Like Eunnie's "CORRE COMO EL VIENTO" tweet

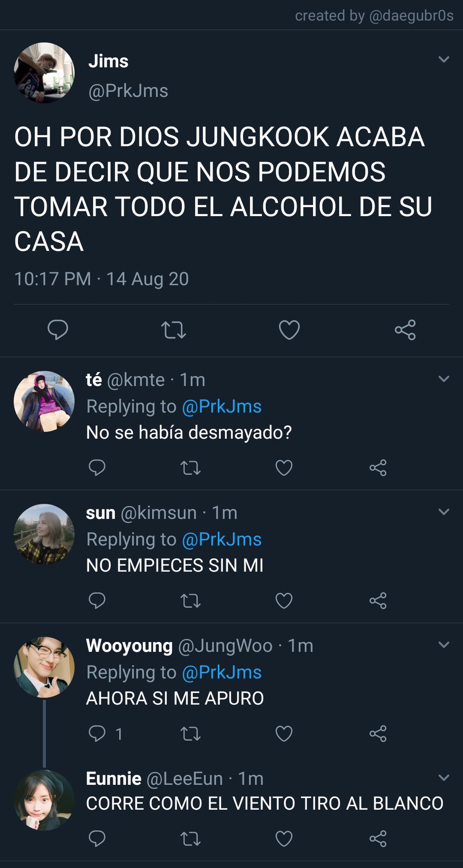click(x=284, y=839)
